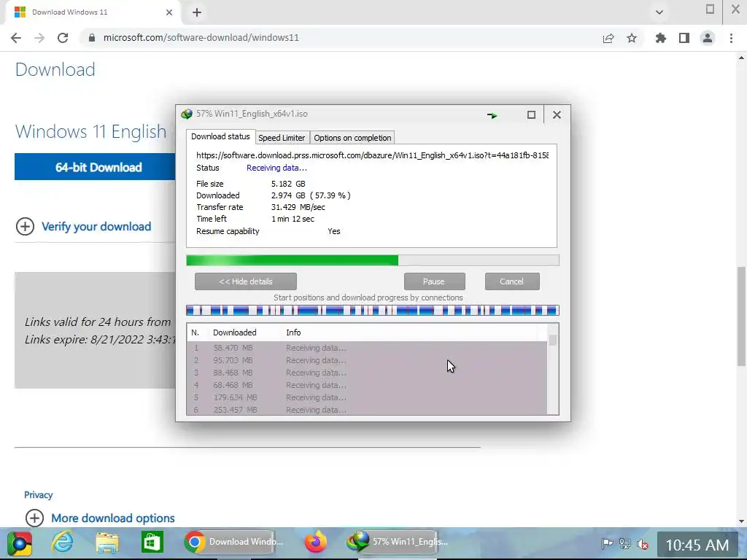Open Firefox from the taskbar
747x560 pixels.
[315, 542]
